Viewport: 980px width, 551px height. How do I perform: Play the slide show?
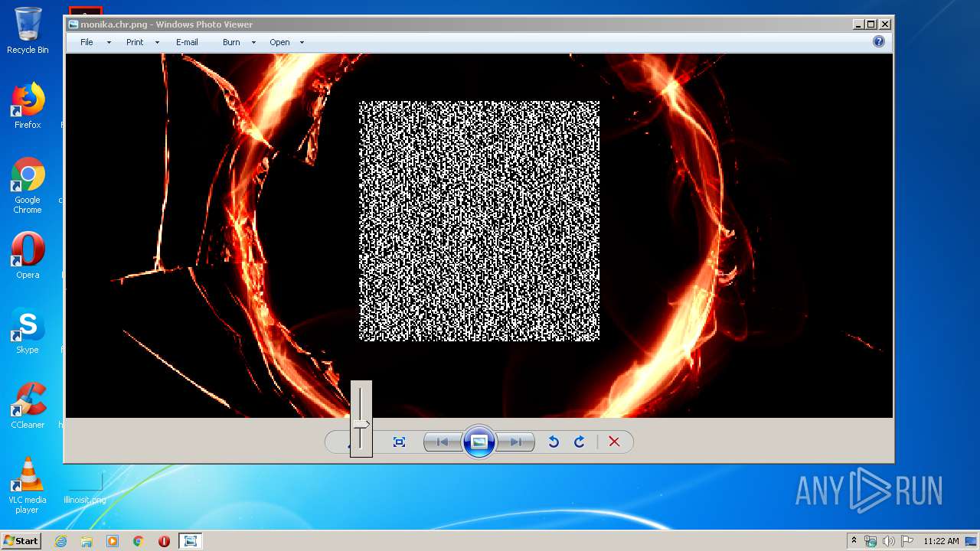[x=479, y=442]
